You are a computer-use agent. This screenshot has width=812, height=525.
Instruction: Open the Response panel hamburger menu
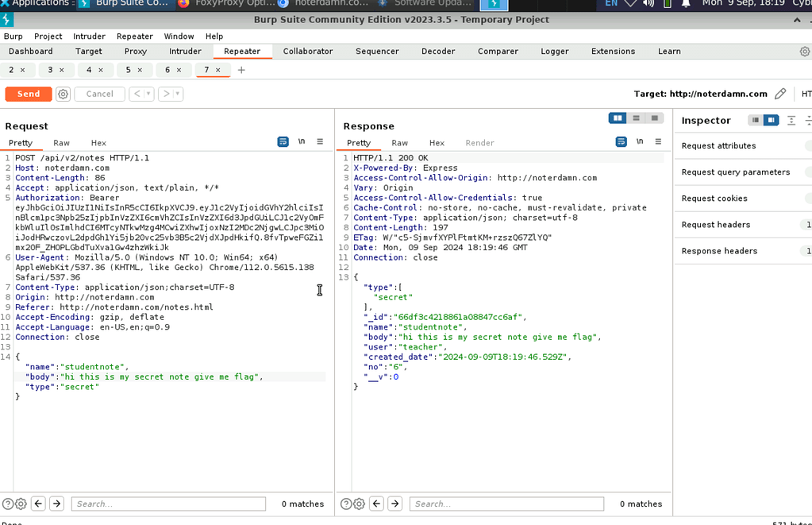coord(657,142)
